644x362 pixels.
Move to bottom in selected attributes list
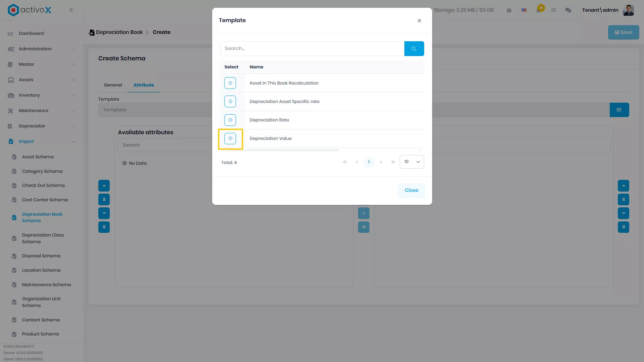624,227
